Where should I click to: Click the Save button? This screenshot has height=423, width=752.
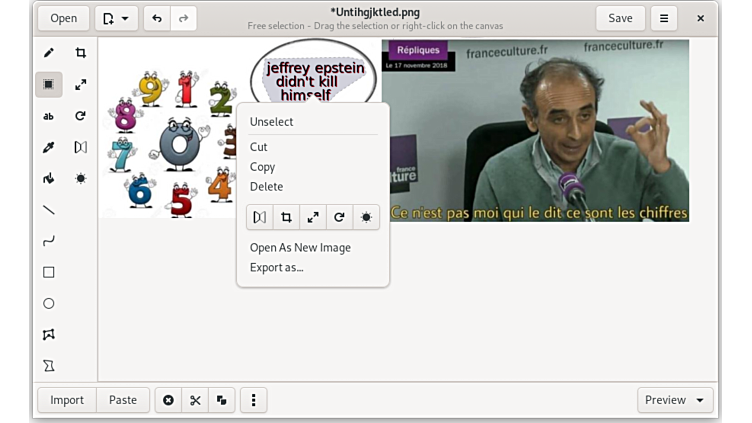[x=620, y=18]
